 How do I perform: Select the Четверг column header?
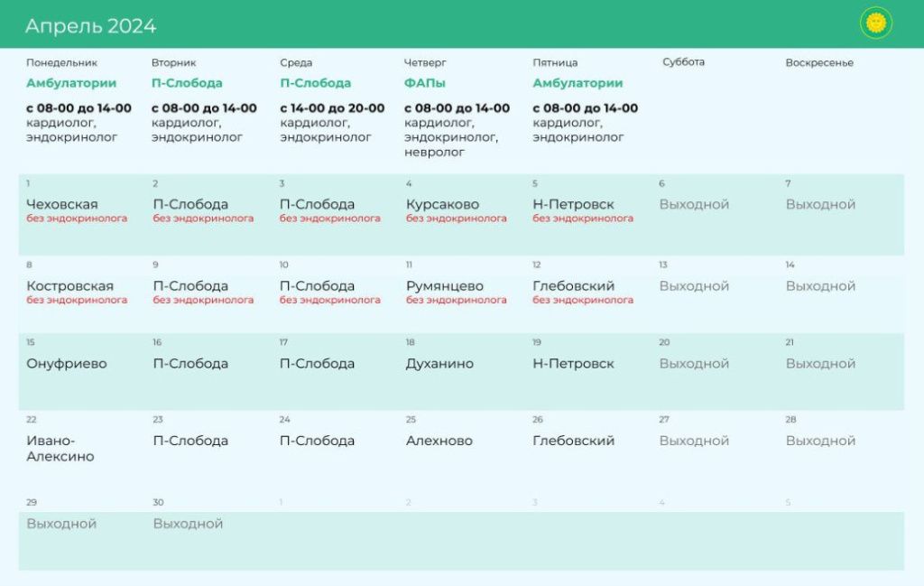425,63
